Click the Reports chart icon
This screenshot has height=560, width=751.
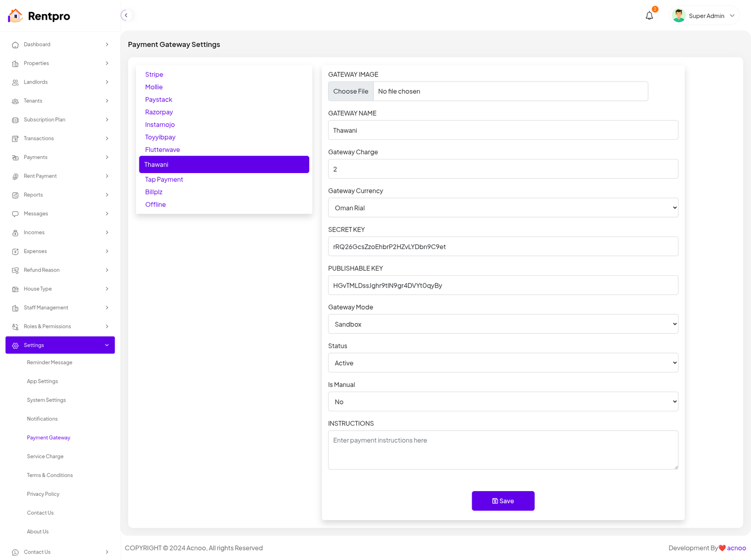click(15, 195)
